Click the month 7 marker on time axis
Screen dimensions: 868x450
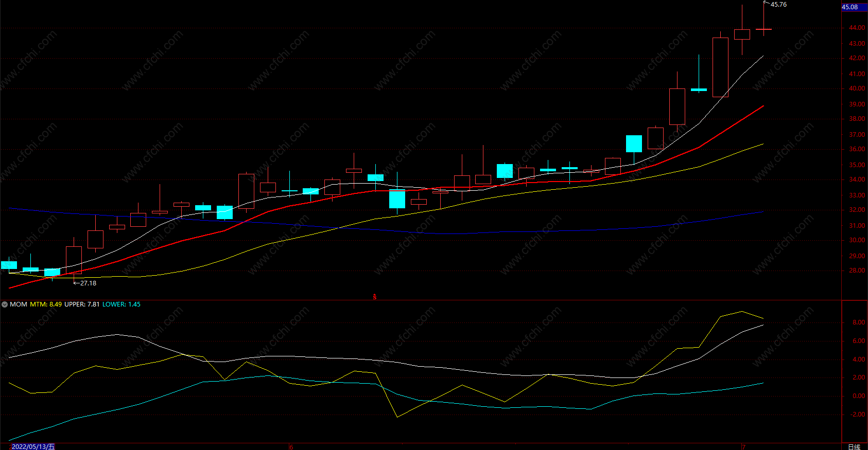(743, 447)
